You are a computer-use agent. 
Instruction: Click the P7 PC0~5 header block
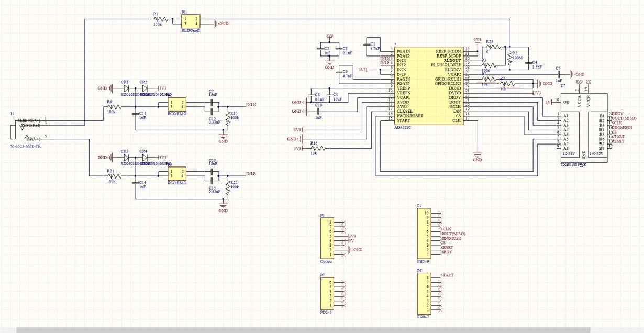(326, 294)
